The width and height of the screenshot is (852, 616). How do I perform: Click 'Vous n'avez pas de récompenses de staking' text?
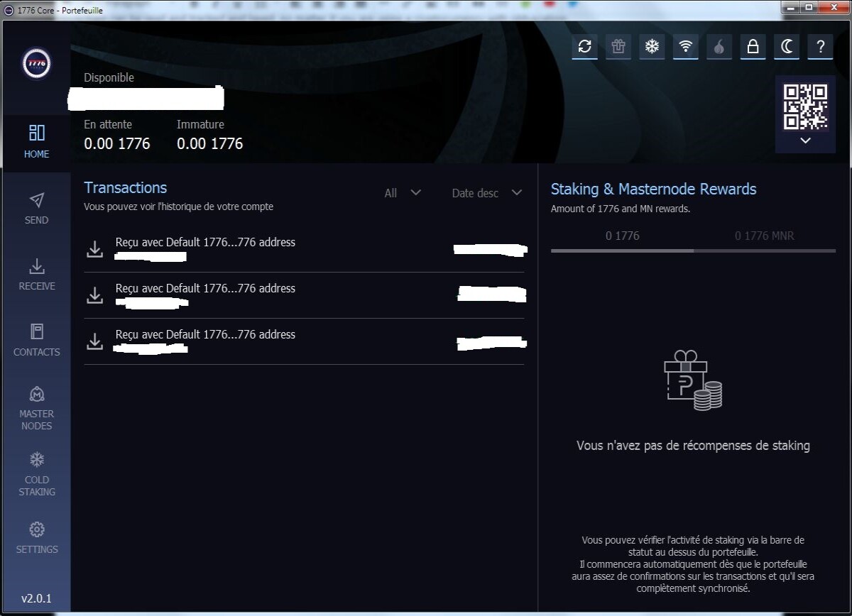point(693,446)
